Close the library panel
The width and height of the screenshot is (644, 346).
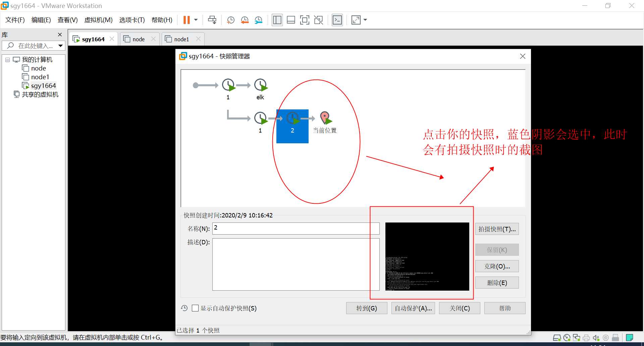pos(60,35)
